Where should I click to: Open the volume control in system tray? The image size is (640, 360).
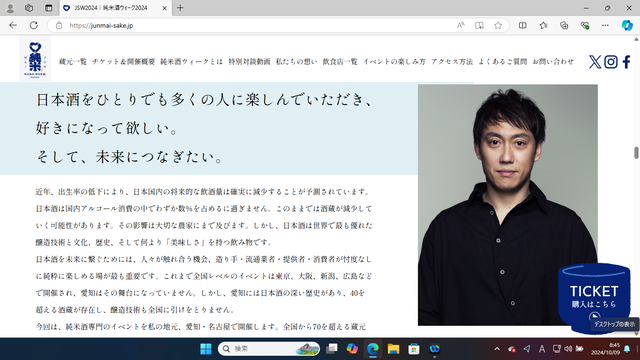click(568, 349)
